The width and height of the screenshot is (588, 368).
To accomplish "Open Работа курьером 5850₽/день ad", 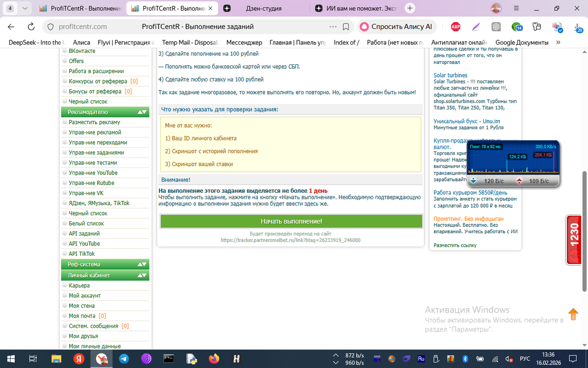I will 470,192.
